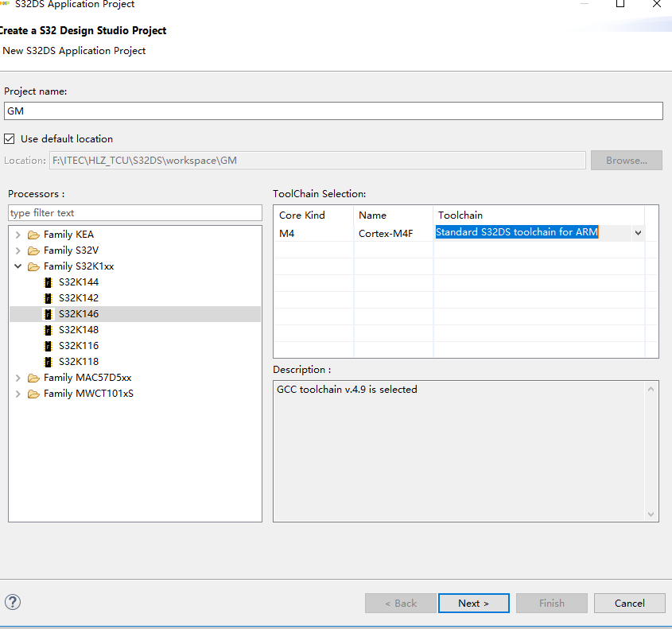Collapse the Family S32K1xx tree node
The width and height of the screenshot is (672, 629).
coord(17,266)
